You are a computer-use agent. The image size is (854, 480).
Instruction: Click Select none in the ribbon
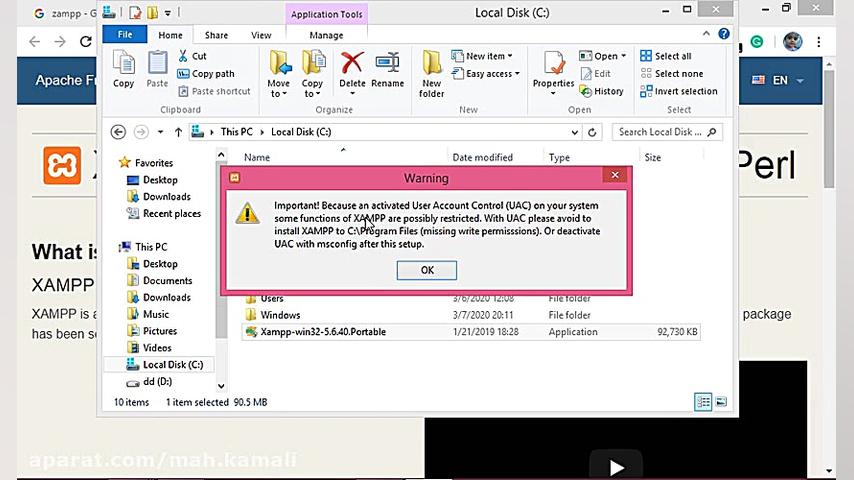click(672, 74)
